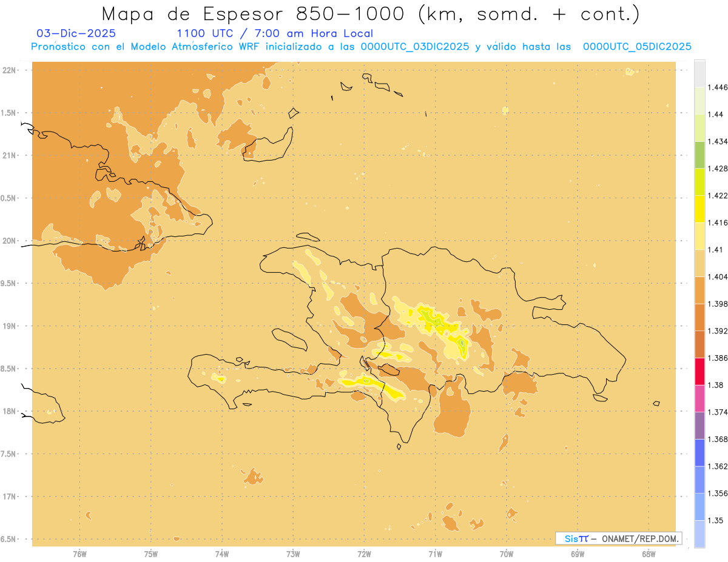This screenshot has width=728, height=562.
Task: Click the blue colorbar segment below 1.368
Action: [x=699, y=452]
